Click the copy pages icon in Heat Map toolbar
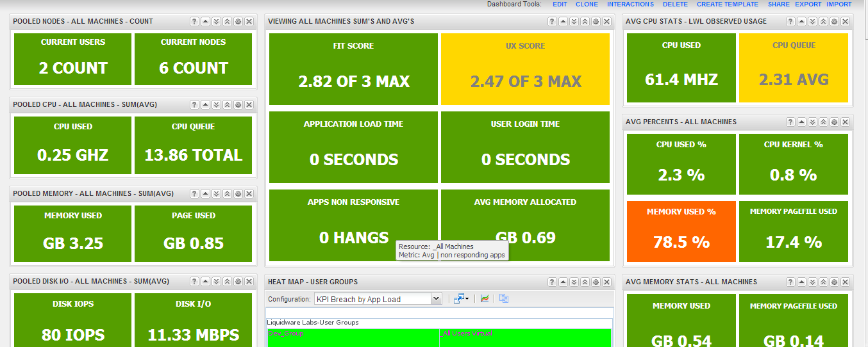This screenshot has width=868, height=347. 503,298
